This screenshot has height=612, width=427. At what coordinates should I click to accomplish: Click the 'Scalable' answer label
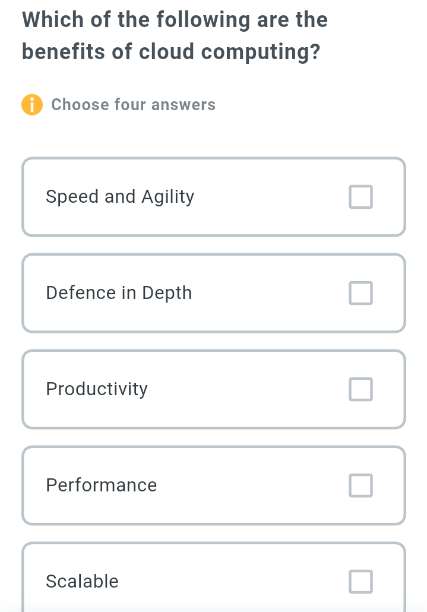(82, 581)
